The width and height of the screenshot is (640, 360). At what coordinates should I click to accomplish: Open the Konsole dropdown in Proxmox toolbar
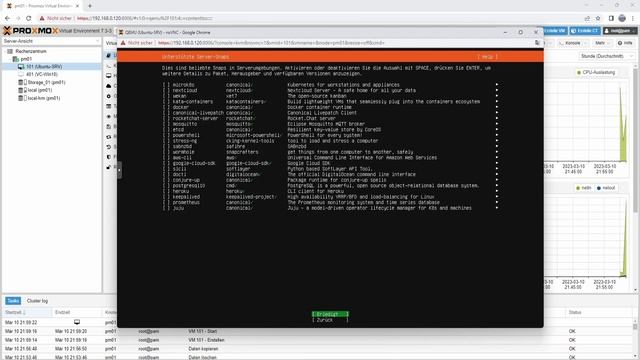coord(573,43)
